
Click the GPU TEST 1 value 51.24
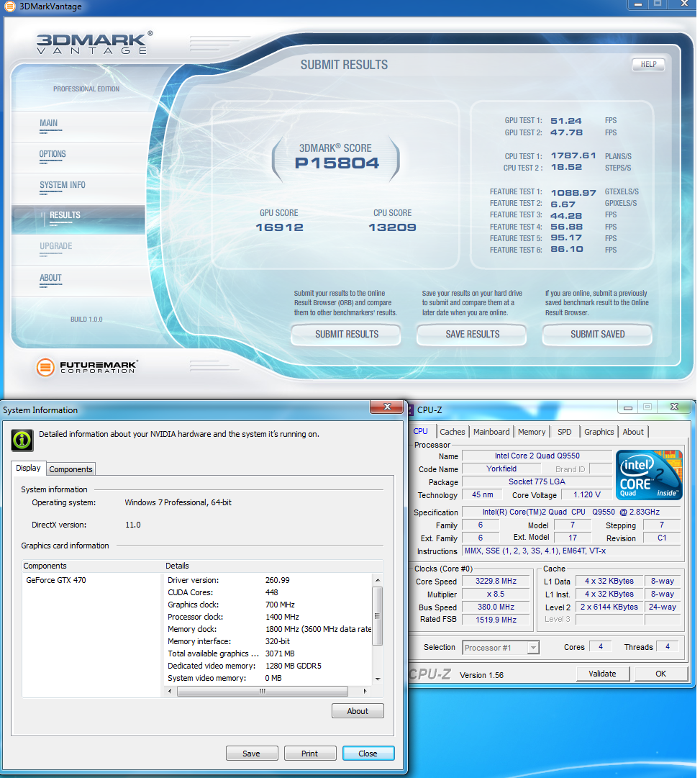tap(566, 121)
